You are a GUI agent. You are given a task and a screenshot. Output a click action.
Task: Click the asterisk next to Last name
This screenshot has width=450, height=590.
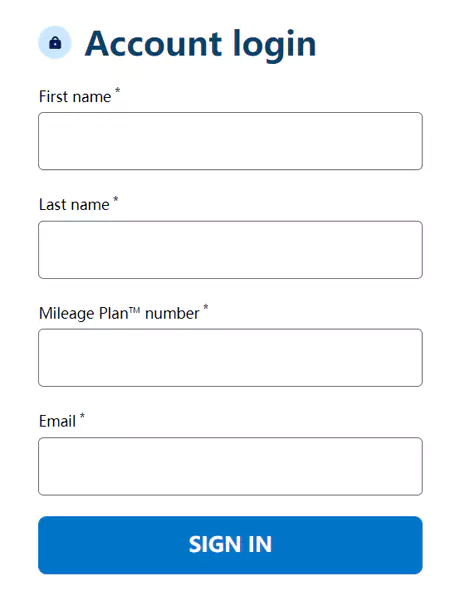point(116,199)
